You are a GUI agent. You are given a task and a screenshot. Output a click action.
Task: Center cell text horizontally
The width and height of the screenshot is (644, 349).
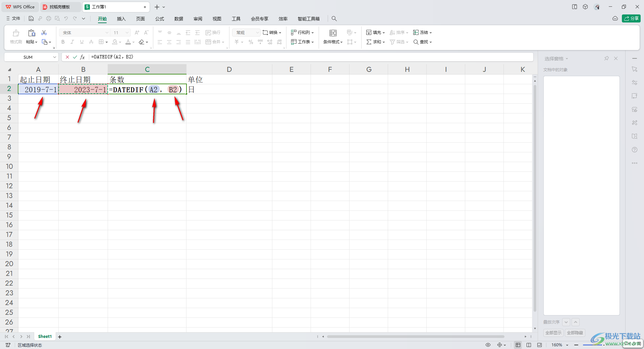(169, 42)
